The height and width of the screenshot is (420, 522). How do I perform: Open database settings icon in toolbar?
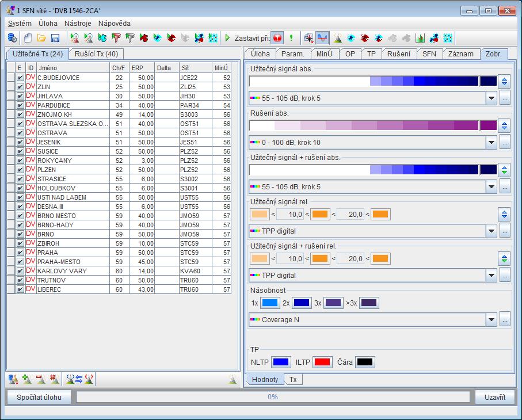(12, 38)
